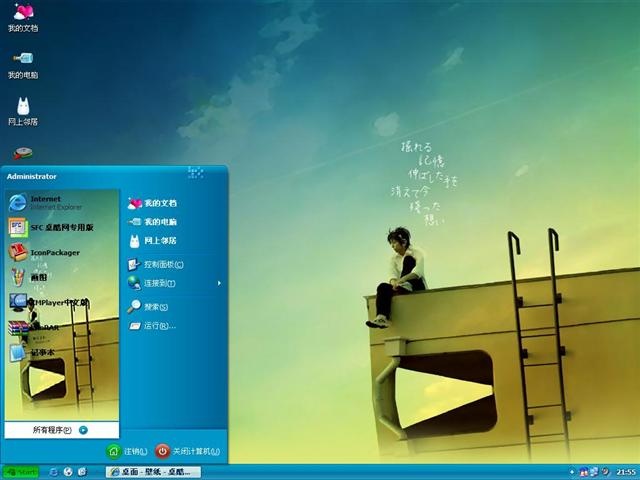
Task: Open the 网上邻居 desktop Totoro icon
Action: [x=23, y=112]
